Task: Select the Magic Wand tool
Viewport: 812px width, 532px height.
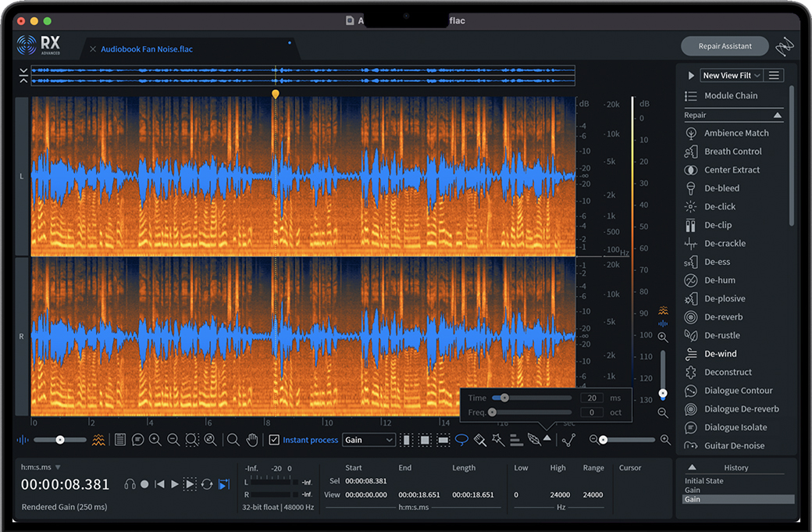Action: 498,440
